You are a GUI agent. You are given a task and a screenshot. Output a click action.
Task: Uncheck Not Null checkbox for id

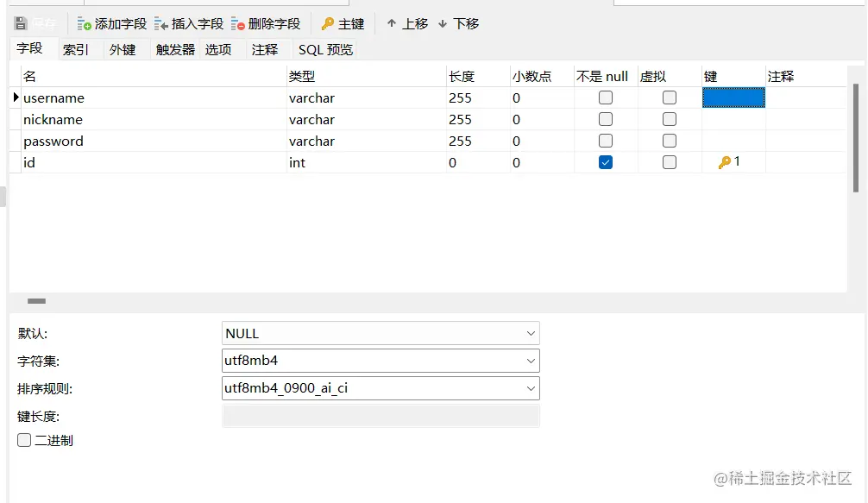coord(606,162)
